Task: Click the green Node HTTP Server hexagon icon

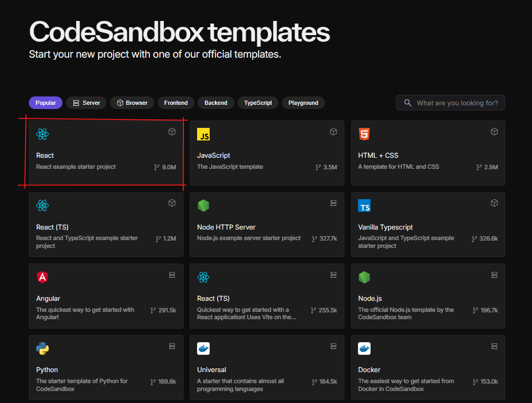Action: (203, 206)
